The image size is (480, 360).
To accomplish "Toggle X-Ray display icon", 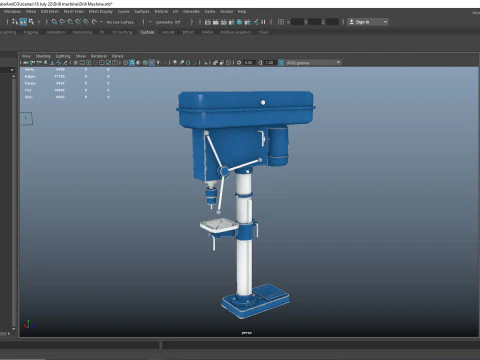I will [x=215, y=63].
